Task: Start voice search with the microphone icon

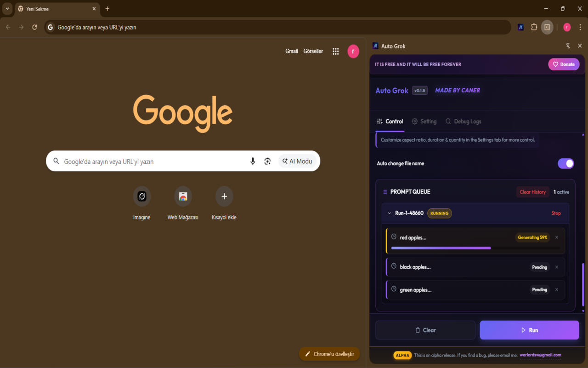Action: click(253, 161)
